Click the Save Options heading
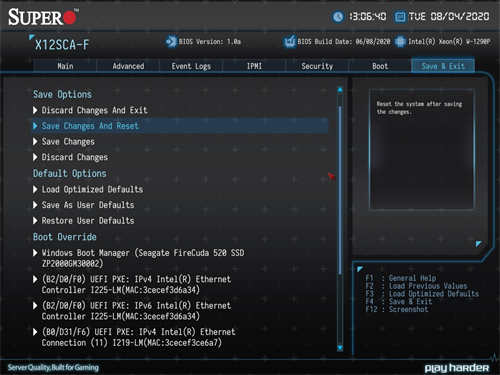Viewport: 500px width, 375px height. (62, 94)
